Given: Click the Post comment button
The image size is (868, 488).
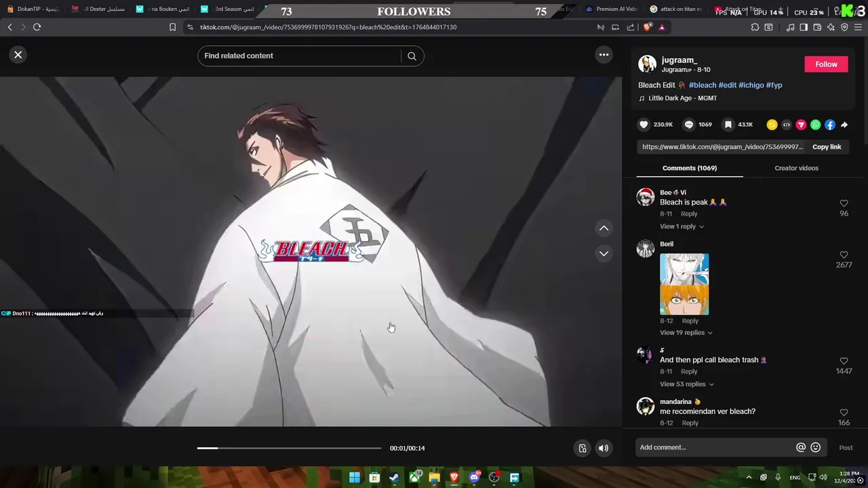Looking at the screenshot, I should click(846, 447).
